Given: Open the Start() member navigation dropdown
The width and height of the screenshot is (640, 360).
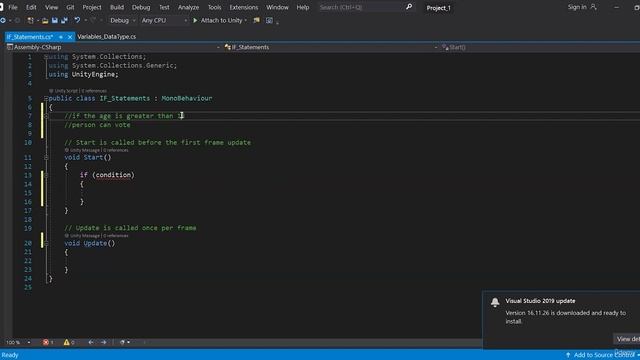Looking at the screenshot, I should point(540,47).
